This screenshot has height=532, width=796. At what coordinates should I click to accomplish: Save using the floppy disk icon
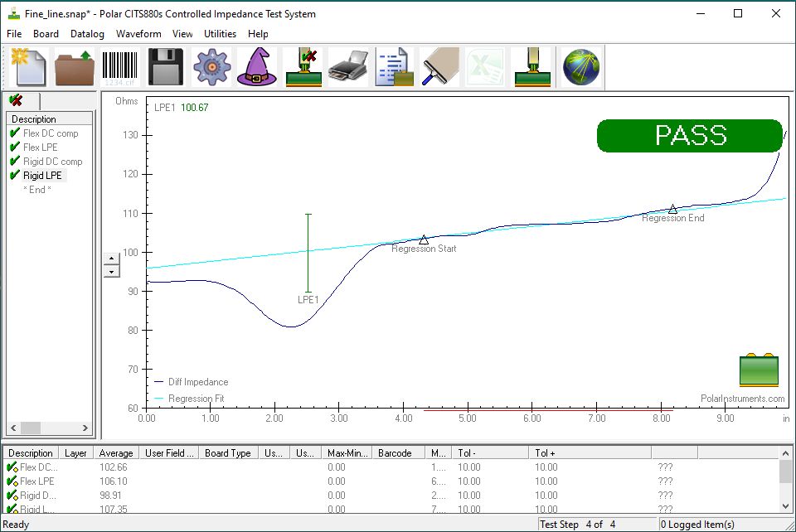pyautogui.click(x=166, y=67)
